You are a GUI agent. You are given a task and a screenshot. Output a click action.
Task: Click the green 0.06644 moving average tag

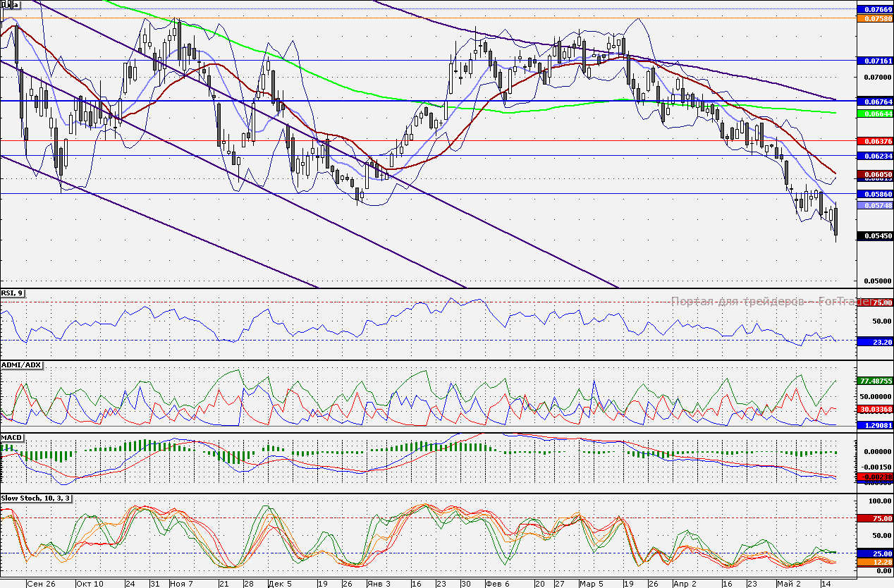(x=875, y=113)
